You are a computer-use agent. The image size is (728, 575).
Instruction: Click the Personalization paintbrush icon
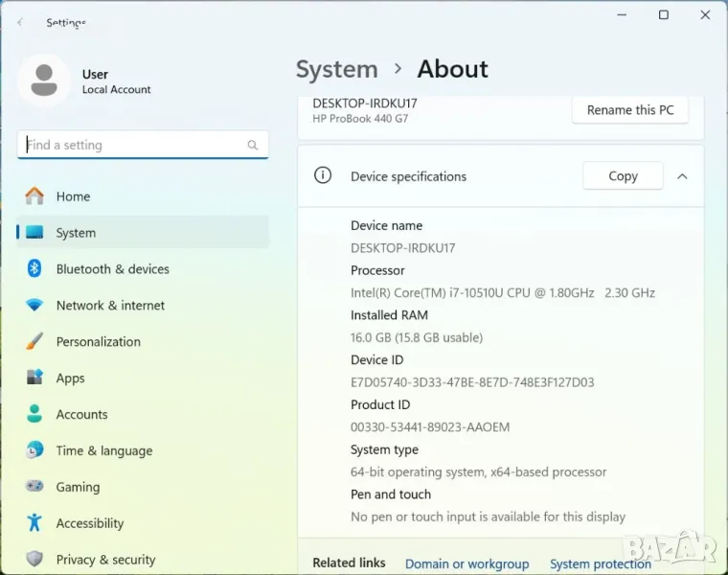click(34, 342)
